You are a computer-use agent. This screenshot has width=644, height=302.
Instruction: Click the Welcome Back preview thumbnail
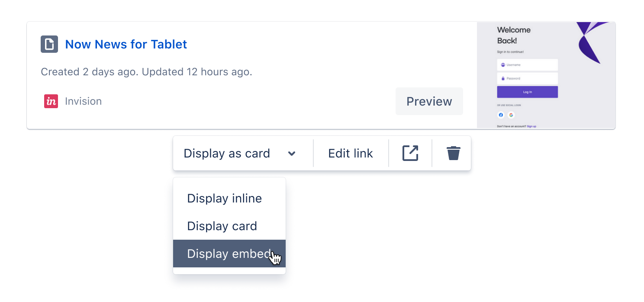point(546,75)
